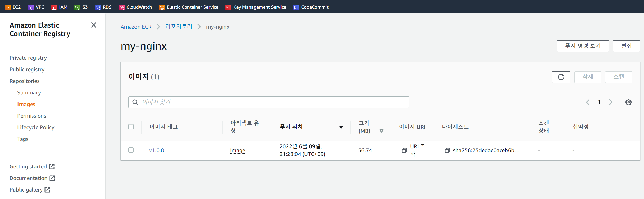Screen dimensions: 644x199
Task: Click the 푸시 명령 보기 button
Action: [583, 46]
